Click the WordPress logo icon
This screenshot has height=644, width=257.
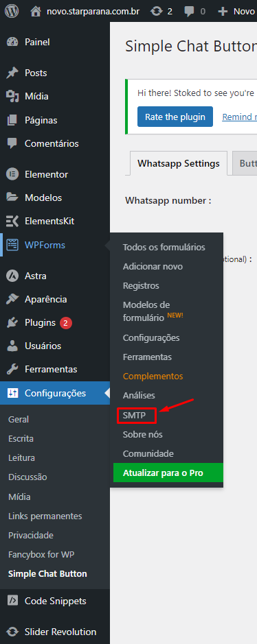pos(12,11)
